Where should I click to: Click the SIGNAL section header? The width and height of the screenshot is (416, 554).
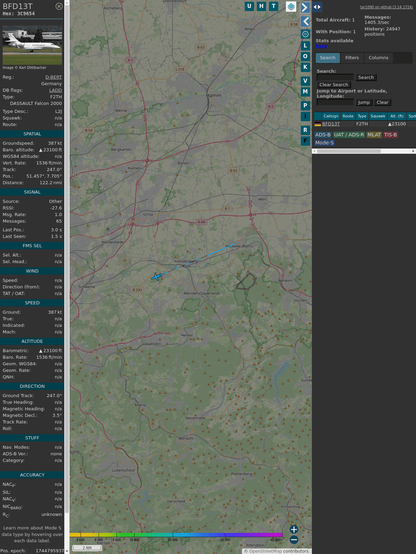pyautogui.click(x=32, y=192)
